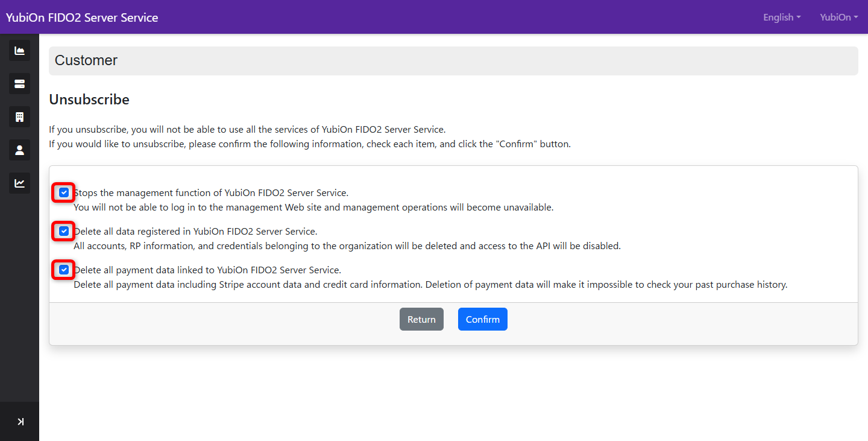The height and width of the screenshot is (441, 868).
Task: Open the building organization sidebar icon
Action: point(19,117)
